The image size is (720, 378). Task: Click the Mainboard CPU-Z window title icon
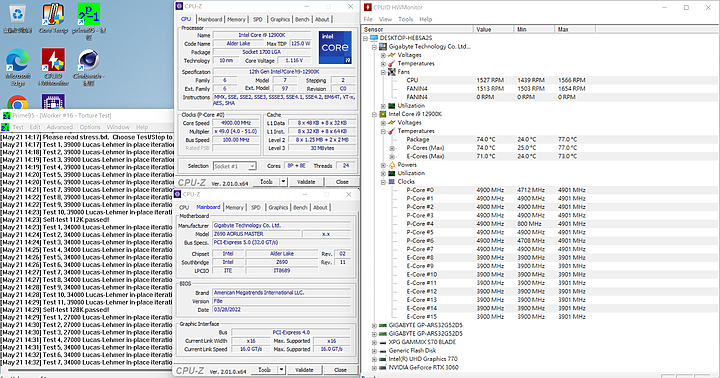tap(178, 194)
